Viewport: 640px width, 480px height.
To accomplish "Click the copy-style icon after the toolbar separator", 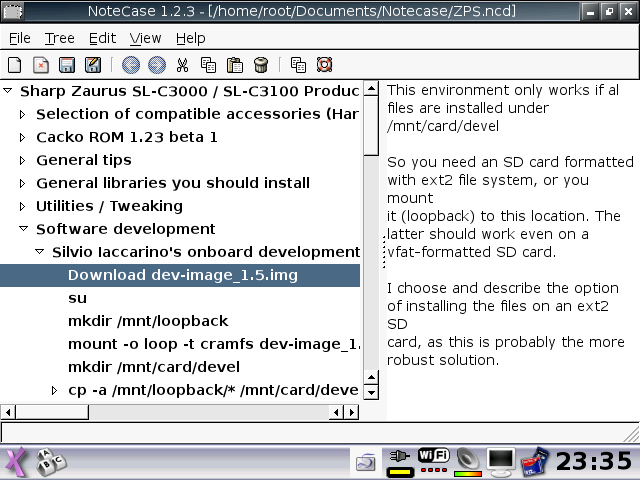I will (x=298, y=65).
